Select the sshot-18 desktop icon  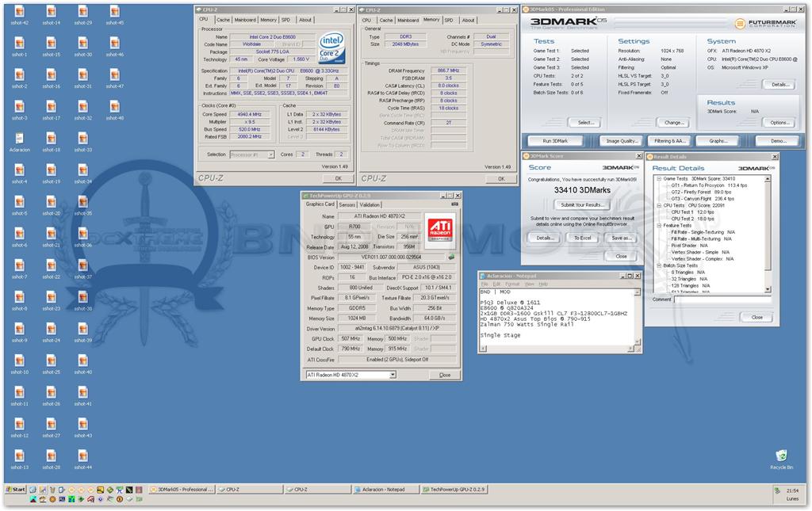coord(52,143)
